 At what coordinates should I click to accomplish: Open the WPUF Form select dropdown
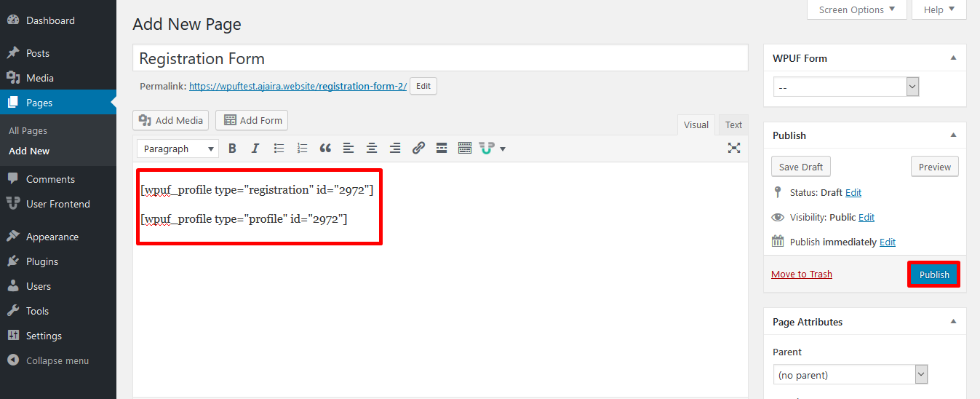(846, 87)
